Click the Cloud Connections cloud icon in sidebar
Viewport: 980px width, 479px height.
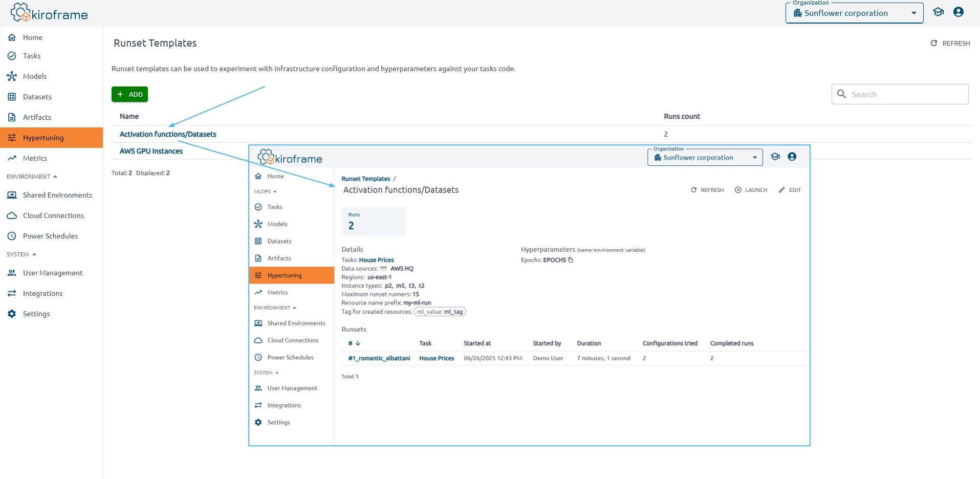pyautogui.click(x=12, y=215)
